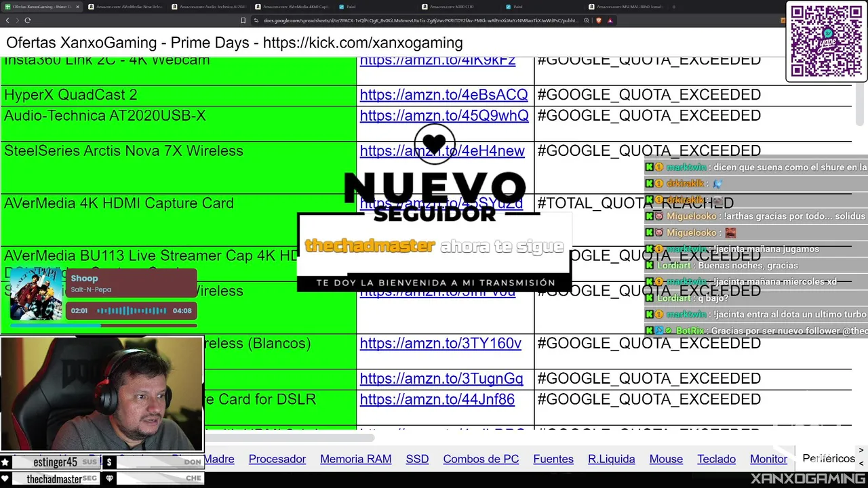Viewport: 868px width, 488px height.
Task: Open the amzn.to/44Jnf86 link
Action: (437, 400)
